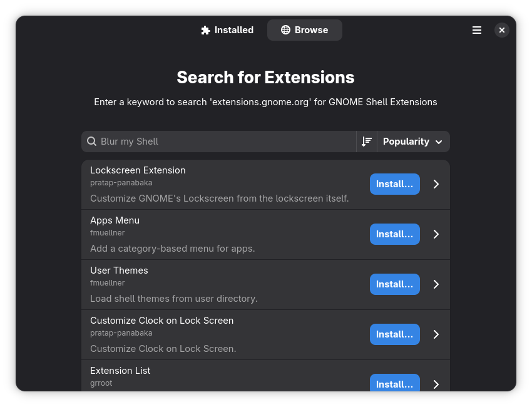The image size is (532, 407).
Task: Switch to the Installed tab
Action: point(227,30)
